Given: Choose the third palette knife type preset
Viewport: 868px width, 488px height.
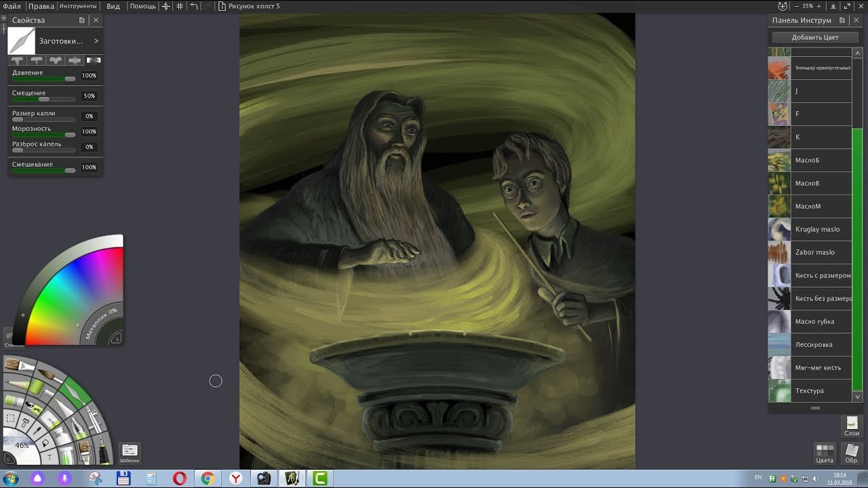Looking at the screenshot, I should click(x=56, y=60).
